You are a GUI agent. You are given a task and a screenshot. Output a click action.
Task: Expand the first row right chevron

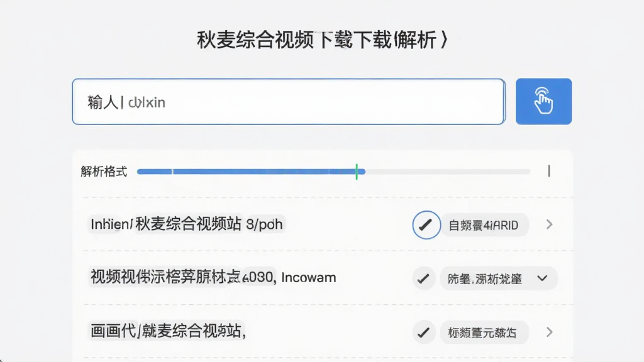(x=550, y=224)
